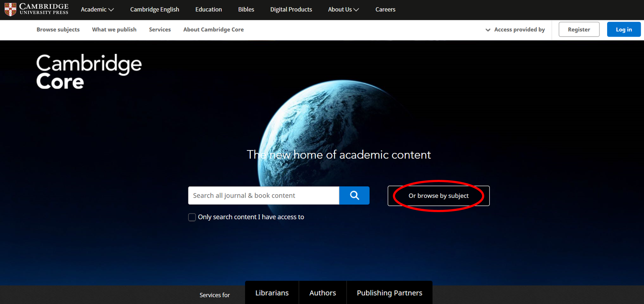Open About Cambridge Core link
This screenshot has width=644, height=304.
[x=214, y=30]
